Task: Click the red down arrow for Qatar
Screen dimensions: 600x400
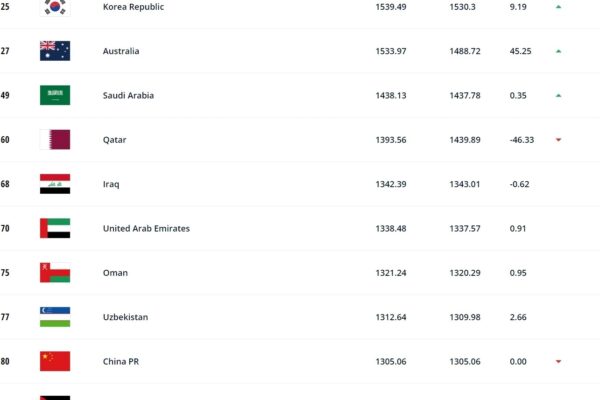Action: point(558,140)
